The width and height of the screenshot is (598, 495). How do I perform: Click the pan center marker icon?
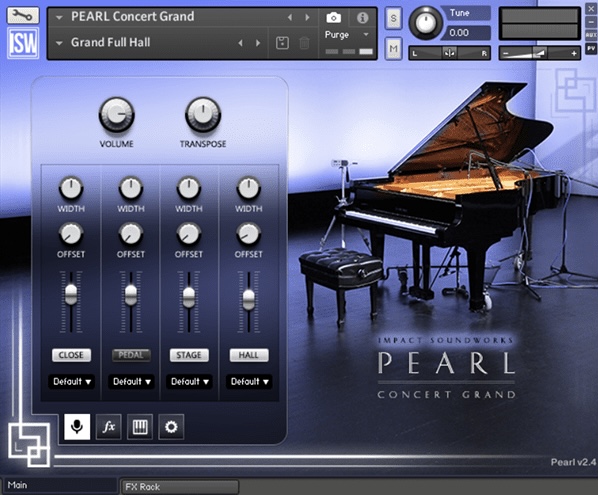tap(449, 53)
